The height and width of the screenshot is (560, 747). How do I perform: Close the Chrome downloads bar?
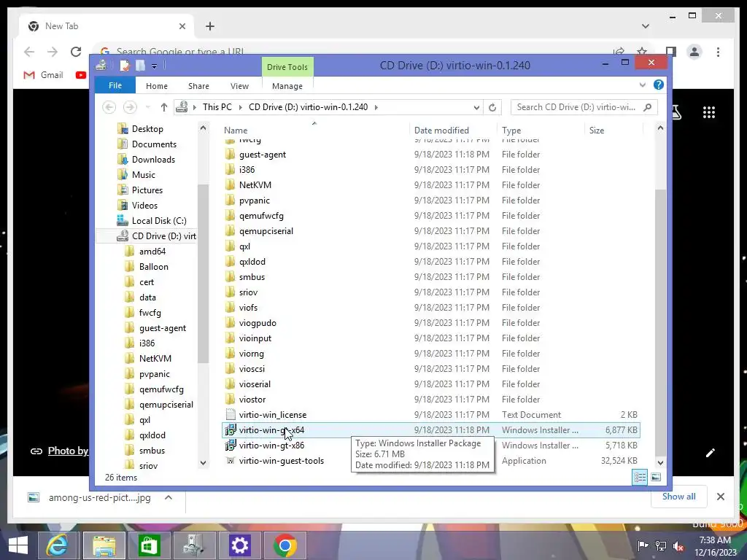click(720, 497)
